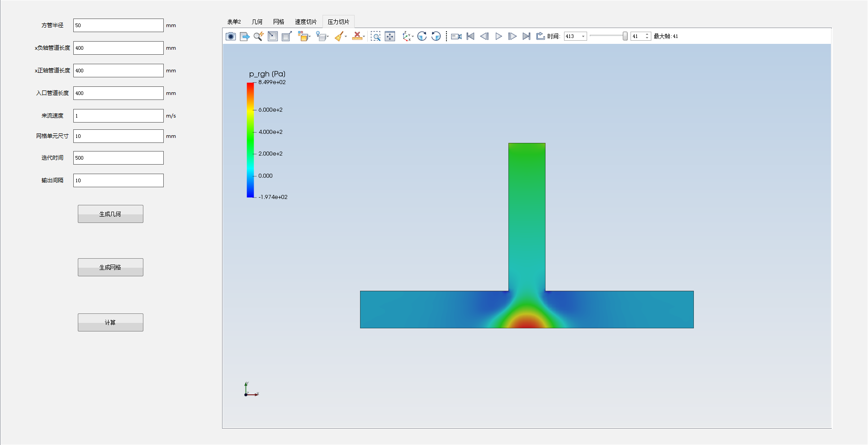Click the broom clear icon
The height and width of the screenshot is (445, 868).
(x=339, y=36)
